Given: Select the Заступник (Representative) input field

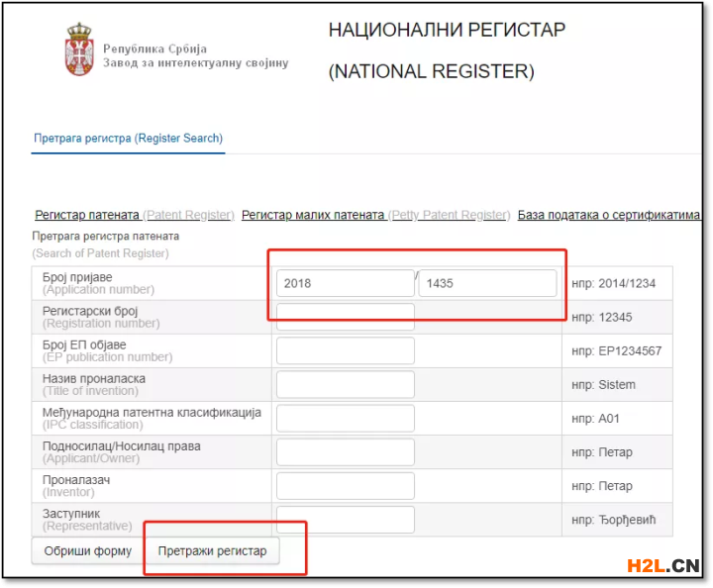Looking at the screenshot, I should [x=345, y=518].
